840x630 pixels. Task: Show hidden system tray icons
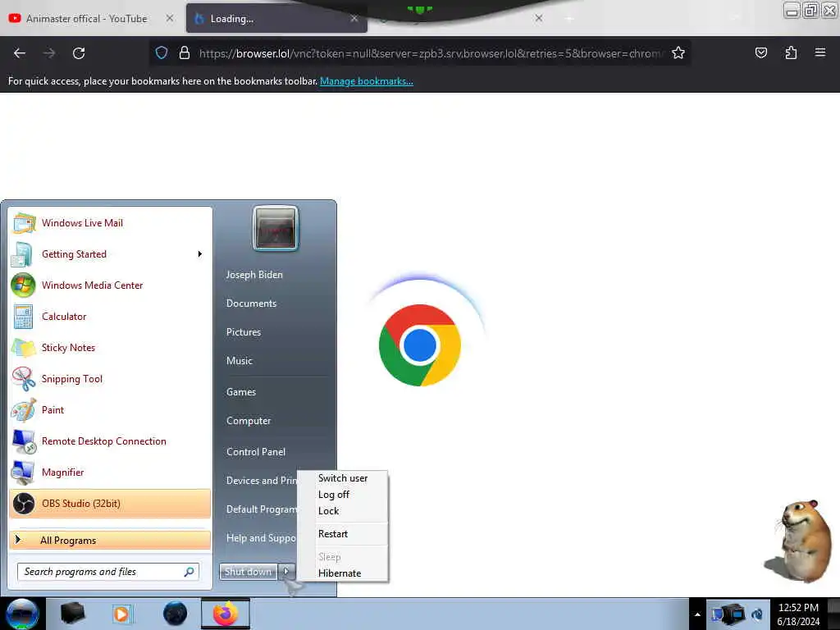pos(697,614)
